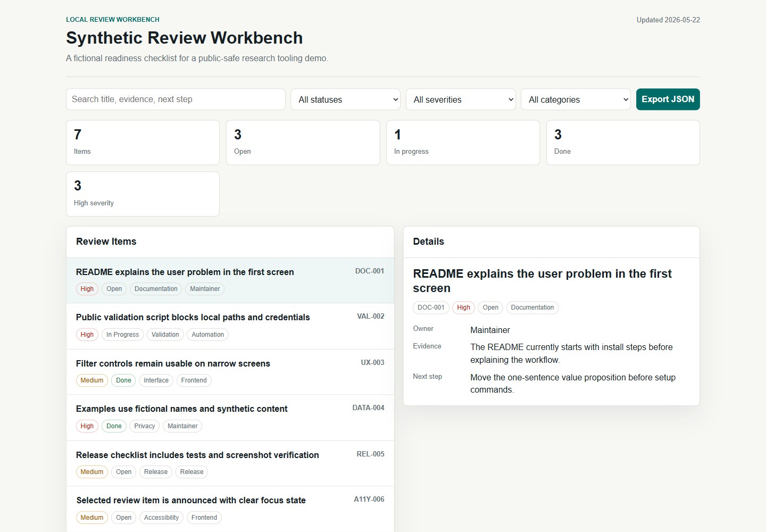
Task: Click the Validation tag in the list
Action: (165, 335)
